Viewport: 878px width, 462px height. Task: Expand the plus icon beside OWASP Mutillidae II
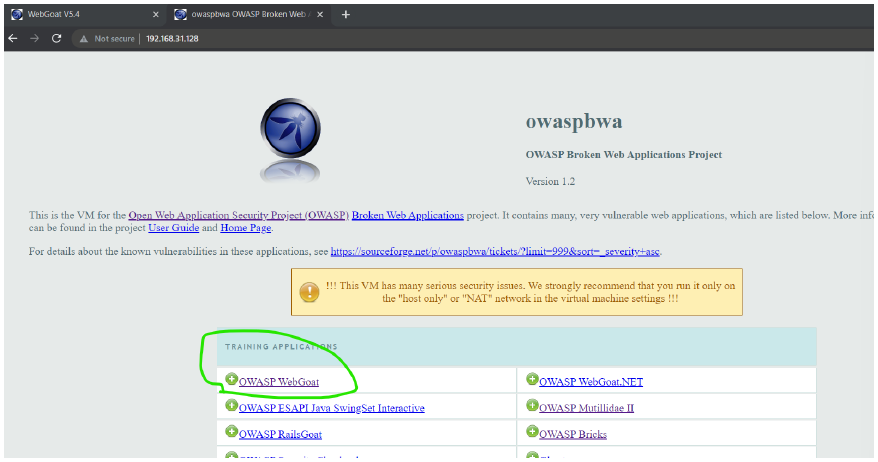click(x=532, y=405)
